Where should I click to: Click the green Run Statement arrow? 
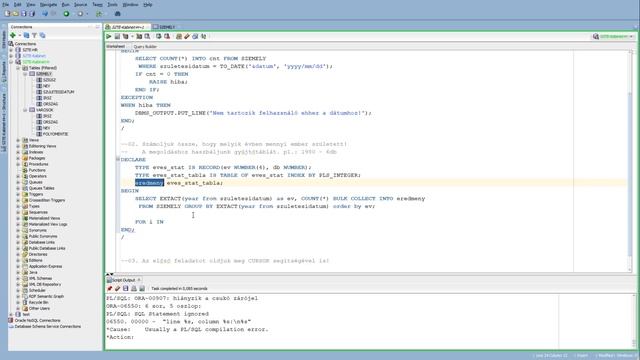click(109, 37)
